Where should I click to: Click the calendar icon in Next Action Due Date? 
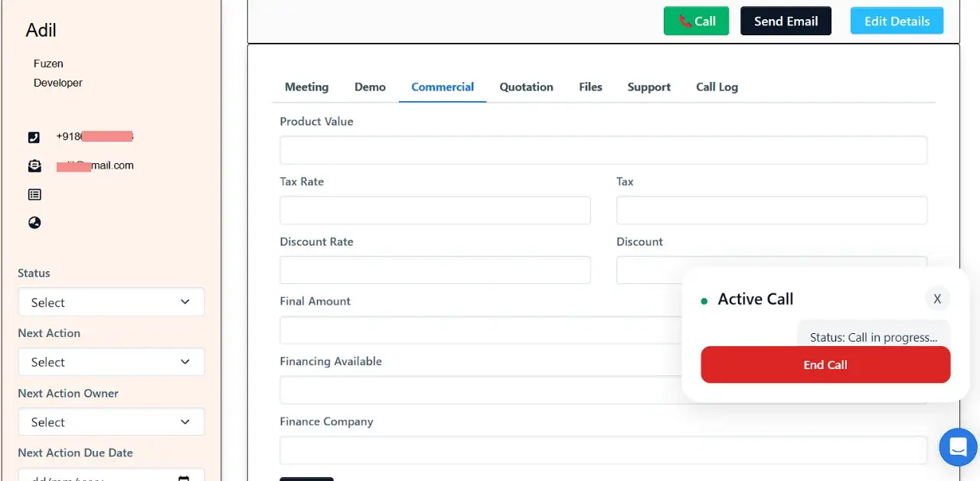click(x=184, y=479)
